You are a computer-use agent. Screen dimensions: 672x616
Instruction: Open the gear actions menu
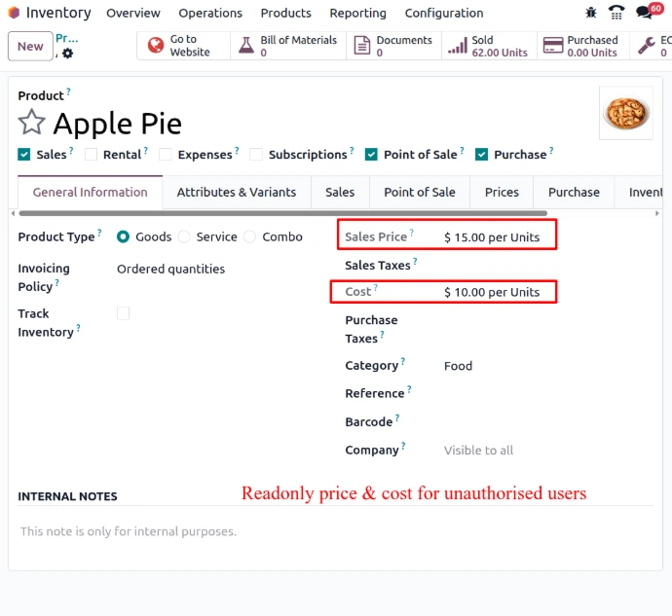click(x=67, y=54)
